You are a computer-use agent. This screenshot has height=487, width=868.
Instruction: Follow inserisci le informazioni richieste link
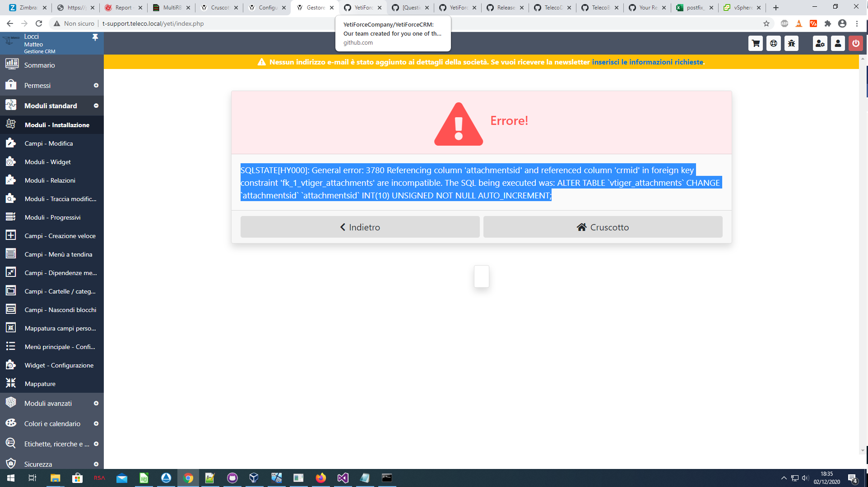pyautogui.click(x=647, y=62)
